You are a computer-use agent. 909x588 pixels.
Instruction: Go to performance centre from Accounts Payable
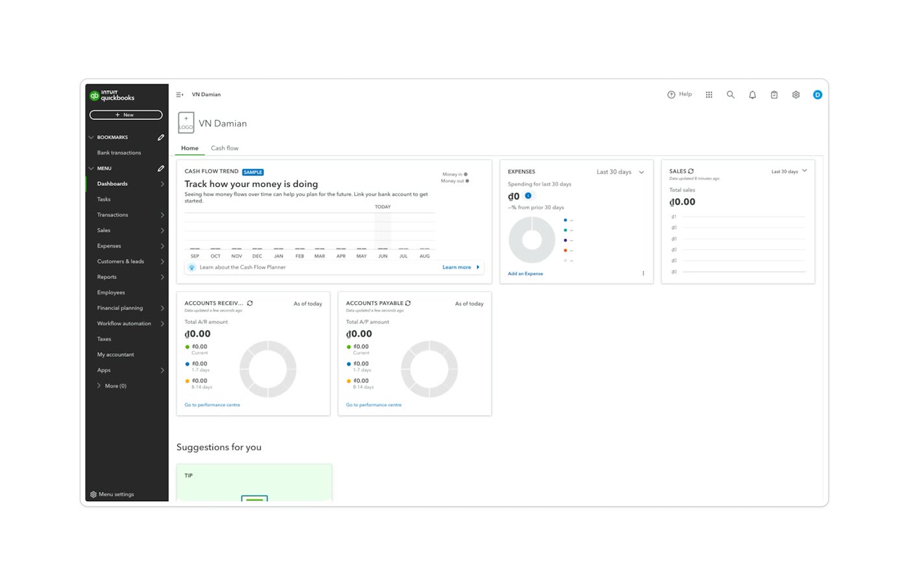(x=373, y=405)
